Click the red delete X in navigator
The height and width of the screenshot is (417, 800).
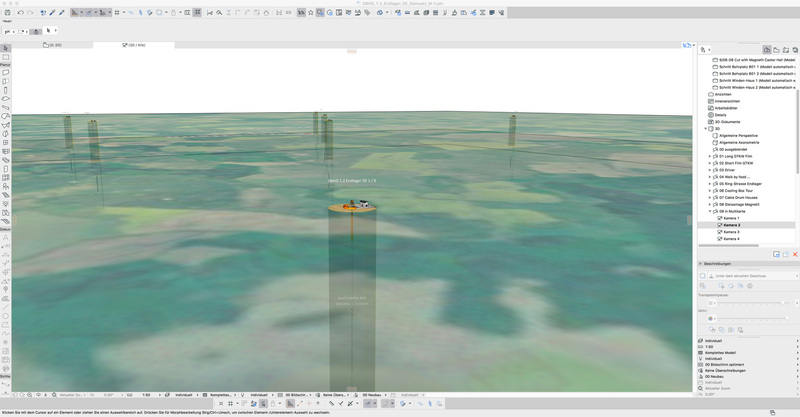tap(795, 254)
